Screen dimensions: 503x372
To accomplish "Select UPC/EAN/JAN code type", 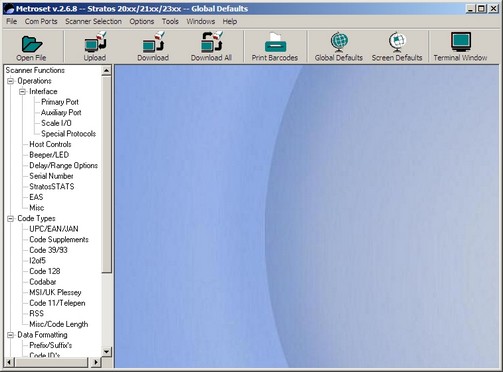I will [x=54, y=229].
